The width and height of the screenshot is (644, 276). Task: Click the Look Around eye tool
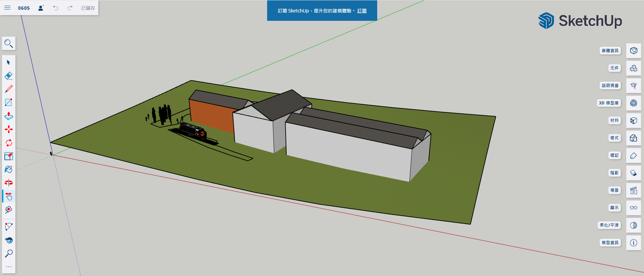(9, 240)
